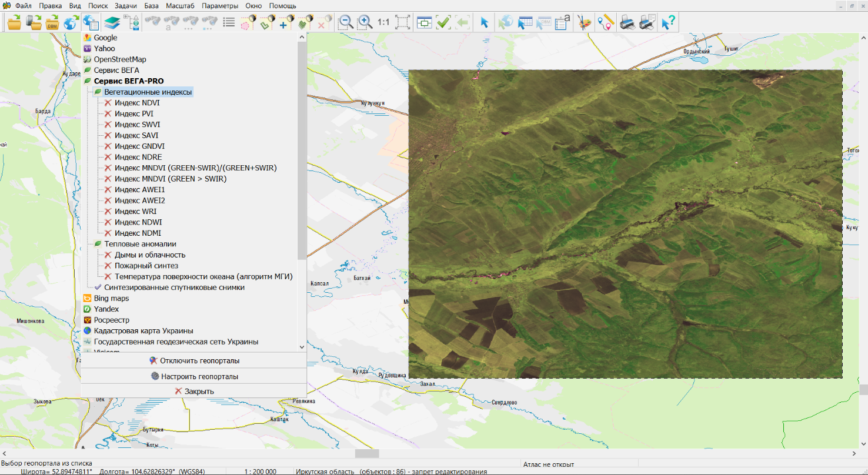The width and height of the screenshot is (868, 475).
Task: Click the 1 : 200 000 scale field
Action: pos(261,471)
